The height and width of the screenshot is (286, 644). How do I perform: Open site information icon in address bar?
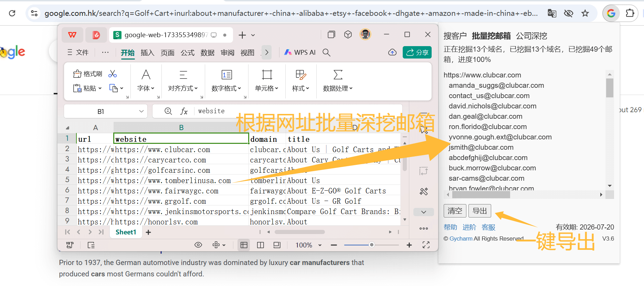pos(34,13)
